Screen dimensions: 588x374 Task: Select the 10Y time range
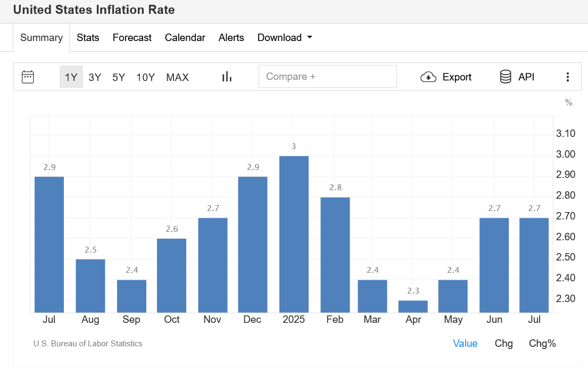145,77
